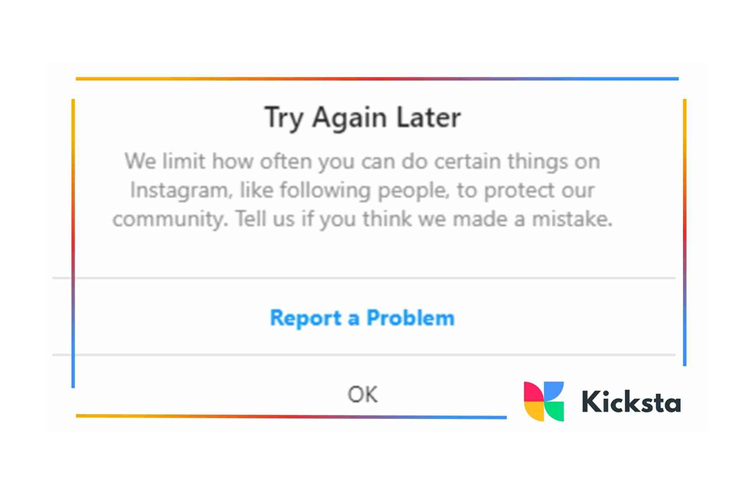Click the gradient border at dialog top
This screenshot has width=750, height=500.
click(376, 78)
